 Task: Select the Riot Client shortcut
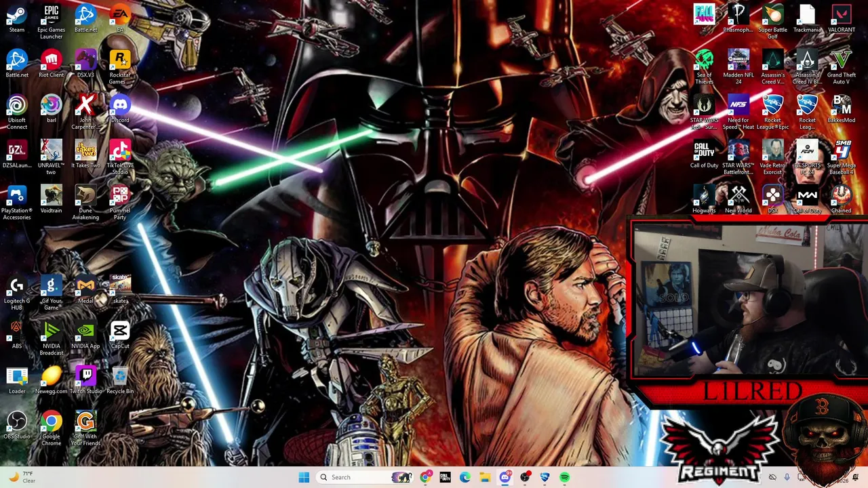pos(51,64)
